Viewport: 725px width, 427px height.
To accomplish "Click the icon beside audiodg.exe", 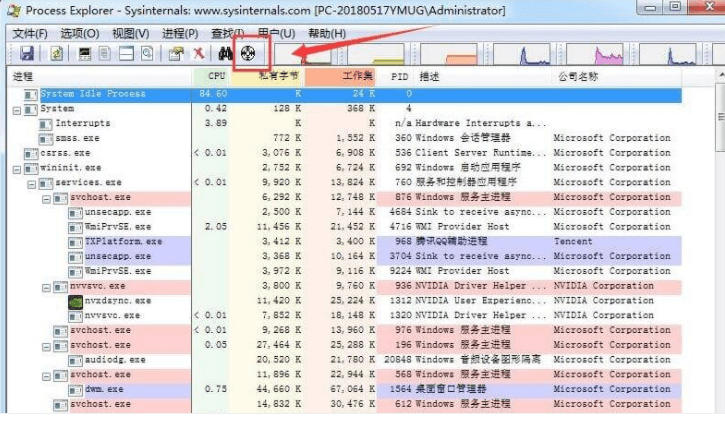I will (75, 360).
